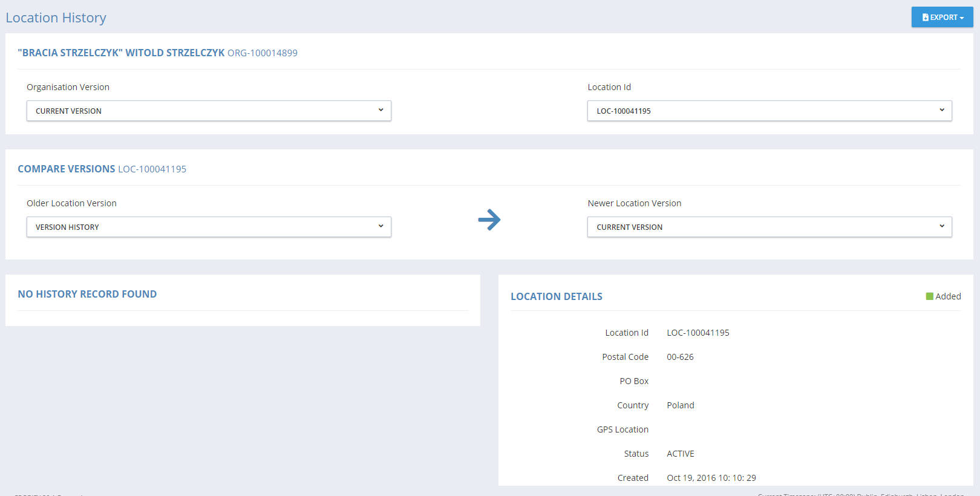Click the chevron in Newer Location Version dropdown
980x496 pixels.
tap(941, 226)
